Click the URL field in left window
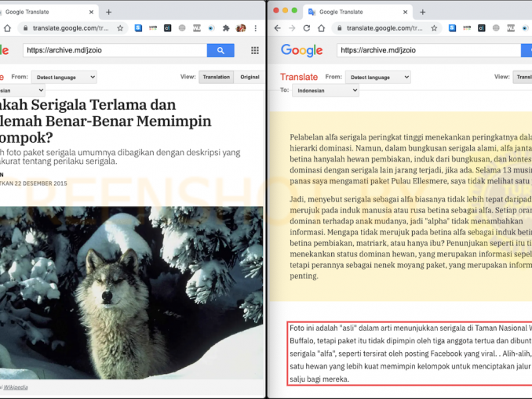 (x=115, y=50)
